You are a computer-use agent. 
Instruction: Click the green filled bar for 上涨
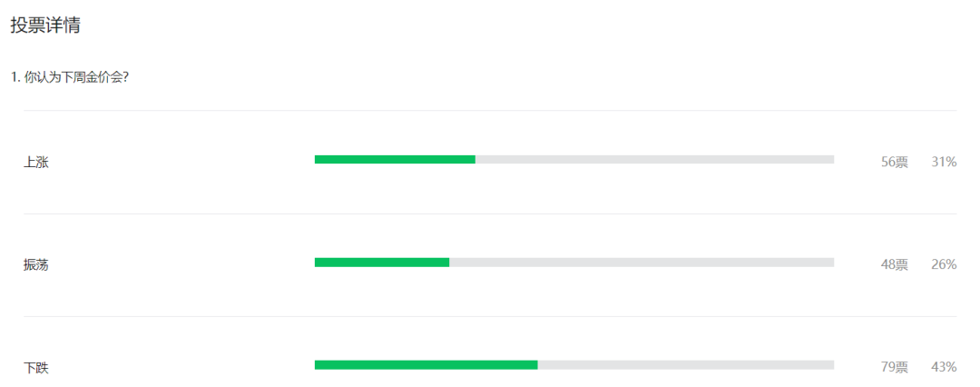click(395, 160)
